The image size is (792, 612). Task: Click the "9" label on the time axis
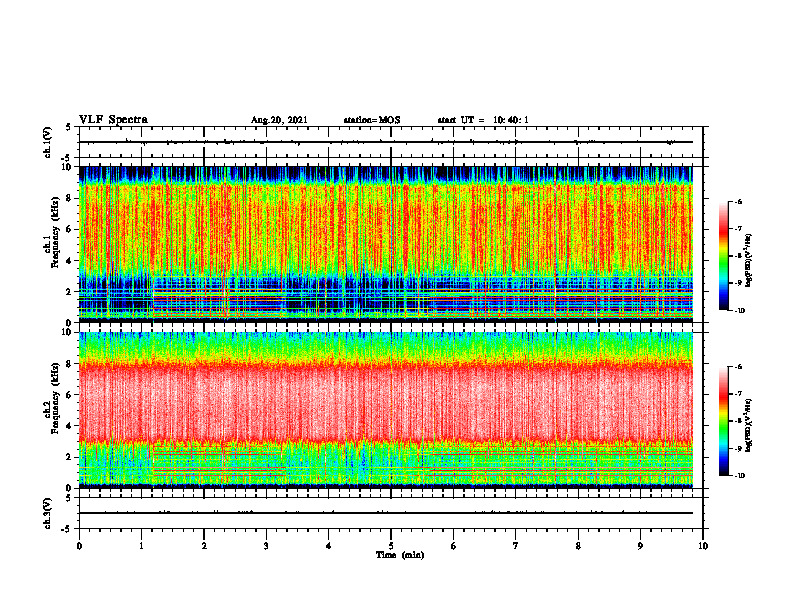coord(640,546)
